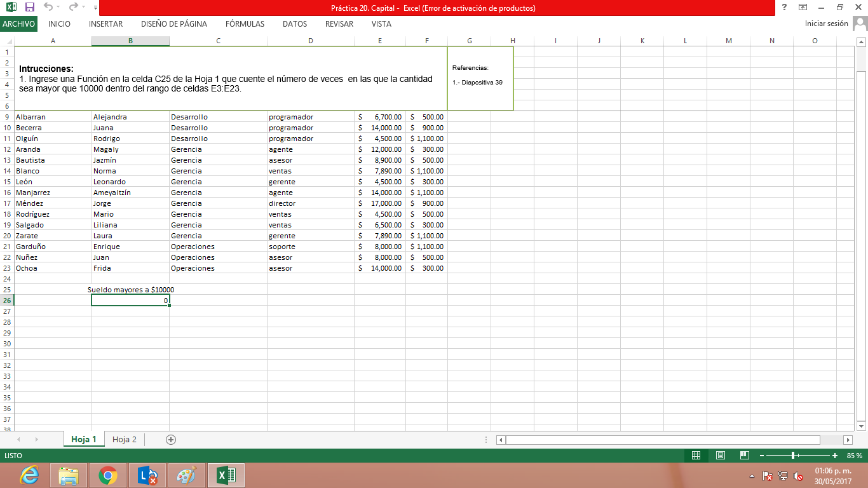Switch to Page Layout view icon
Image resolution: width=868 pixels, height=488 pixels.
coord(721,456)
